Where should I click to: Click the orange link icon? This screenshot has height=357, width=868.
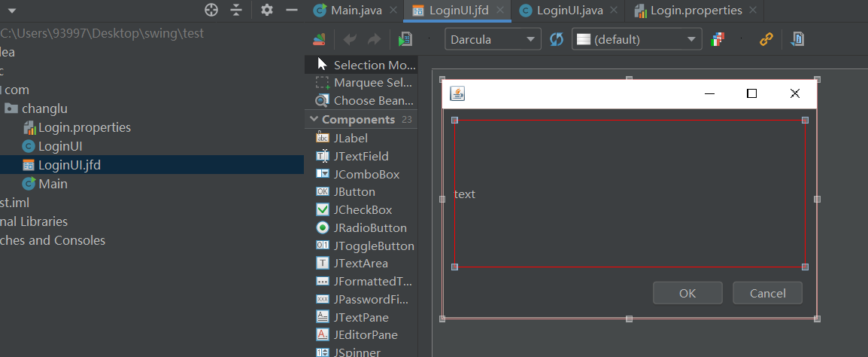pyautogui.click(x=766, y=39)
